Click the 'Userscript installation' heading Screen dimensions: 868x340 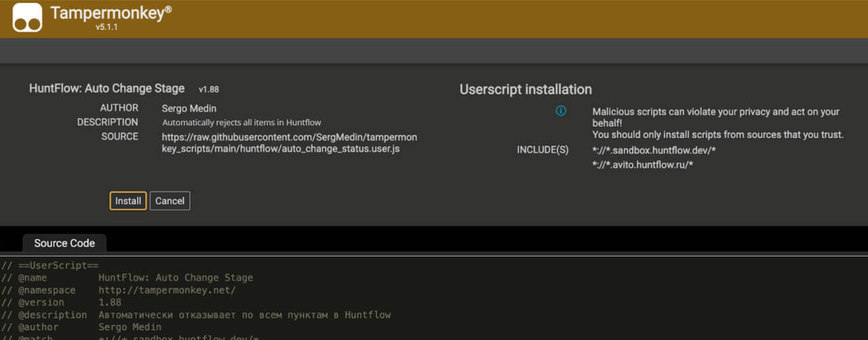point(526,89)
